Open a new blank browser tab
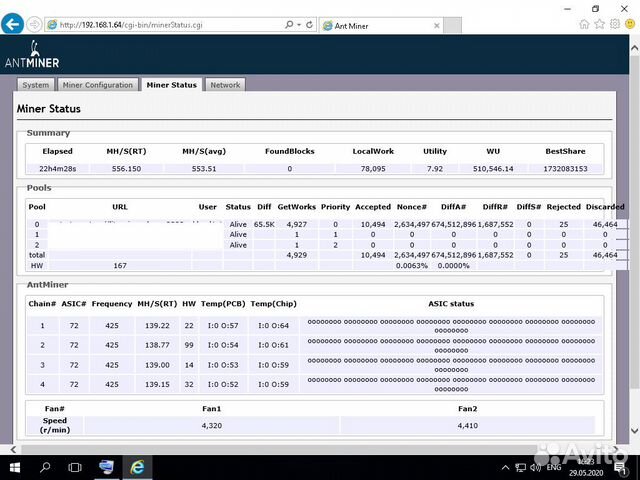This screenshot has height=480, width=640. pyautogui.click(x=452, y=25)
